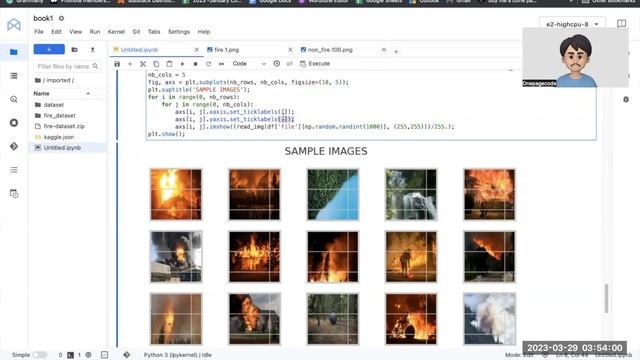
Task: Restart the kernel with the refresh icon
Action: 209,64
